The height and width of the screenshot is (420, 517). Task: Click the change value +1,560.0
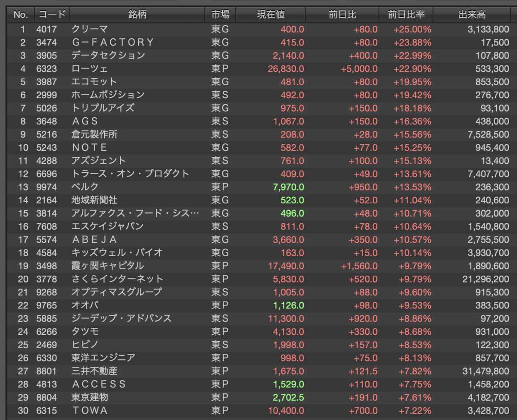[359, 266]
